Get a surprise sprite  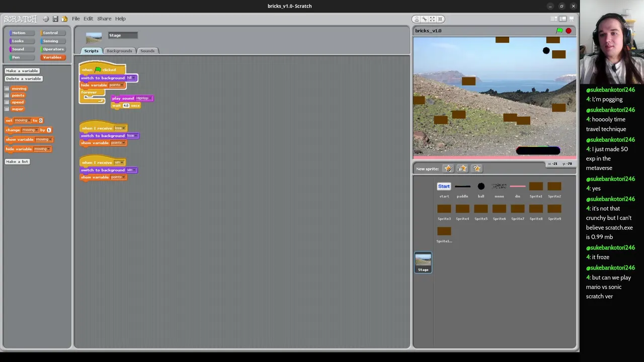476,168
